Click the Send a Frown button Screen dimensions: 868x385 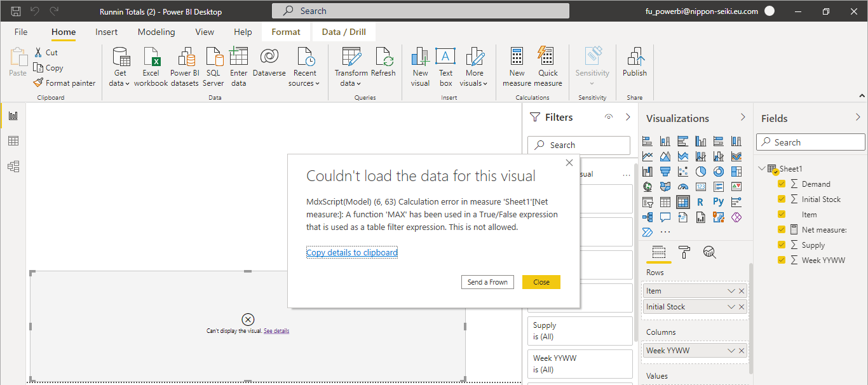point(487,282)
